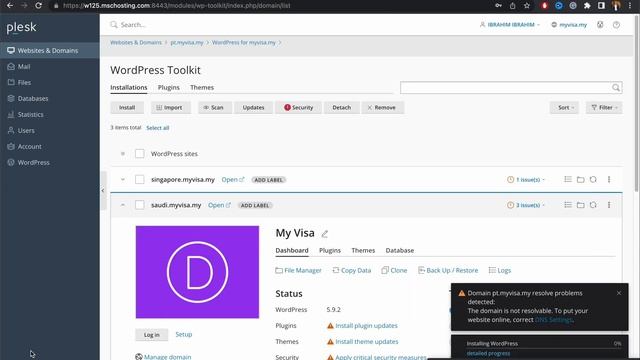Tick the singapore.myvisa.my checkbox

[x=140, y=179]
